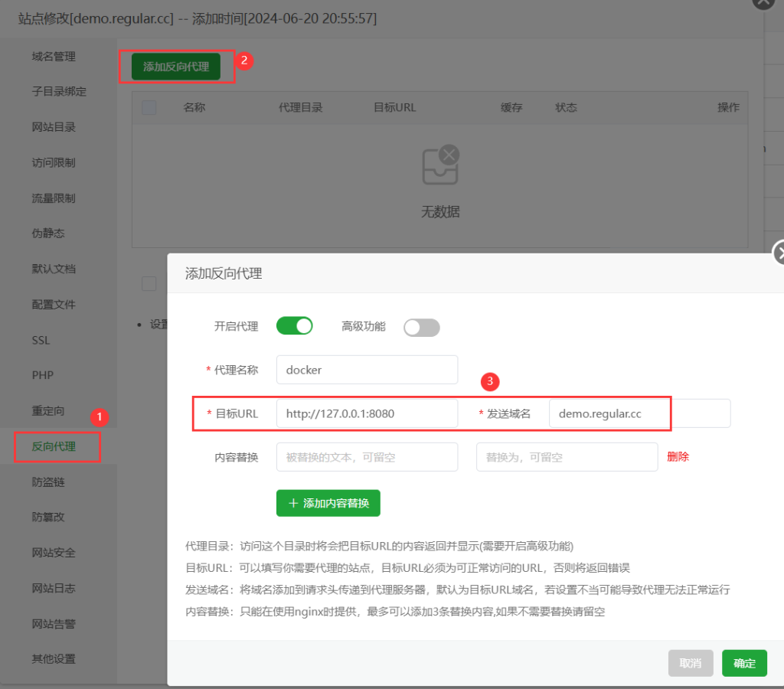Enable the 高级功能 switch
Image resolution: width=784 pixels, height=689 pixels.
(422, 328)
